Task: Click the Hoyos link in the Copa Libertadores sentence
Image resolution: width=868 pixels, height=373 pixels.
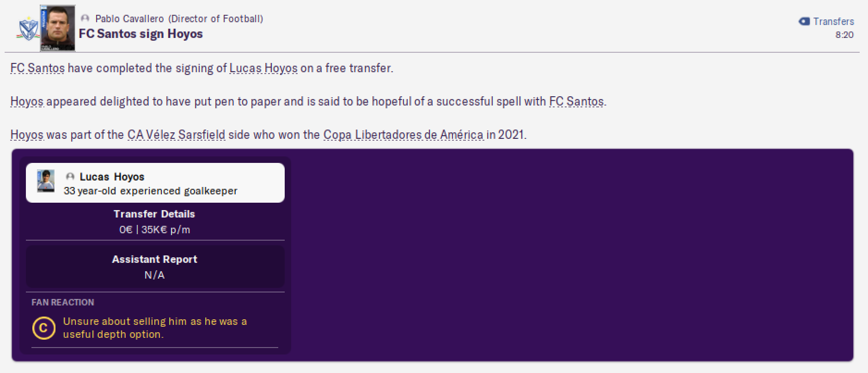Action: point(27,135)
